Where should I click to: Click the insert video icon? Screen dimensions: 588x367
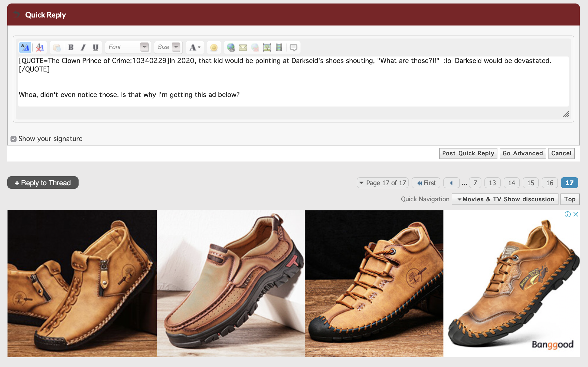(x=279, y=47)
